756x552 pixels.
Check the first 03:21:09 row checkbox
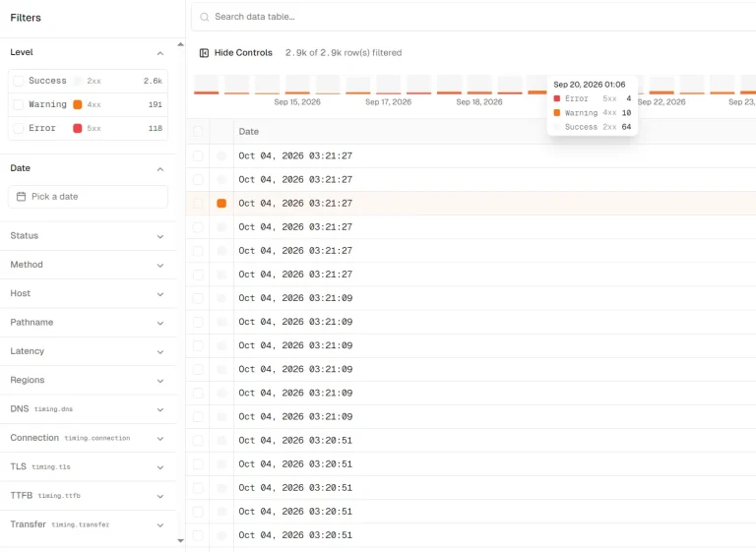tap(198, 298)
